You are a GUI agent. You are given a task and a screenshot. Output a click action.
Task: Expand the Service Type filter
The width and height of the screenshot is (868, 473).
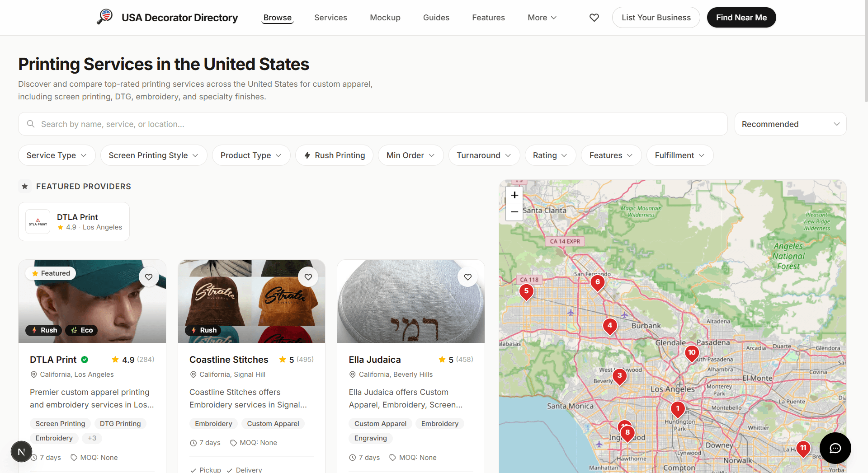pos(57,155)
